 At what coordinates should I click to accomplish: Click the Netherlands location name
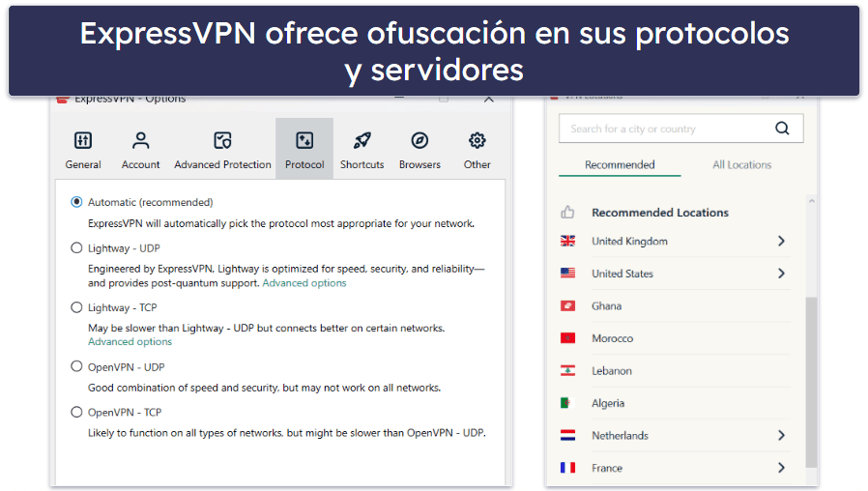click(620, 436)
